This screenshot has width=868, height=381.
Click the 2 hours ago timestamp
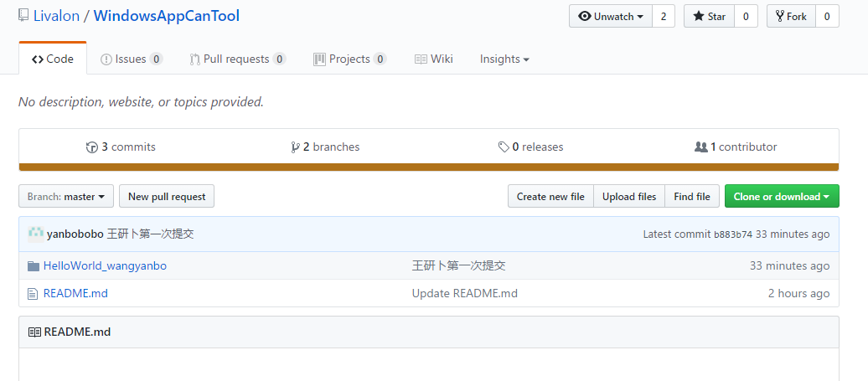tap(798, 293)
